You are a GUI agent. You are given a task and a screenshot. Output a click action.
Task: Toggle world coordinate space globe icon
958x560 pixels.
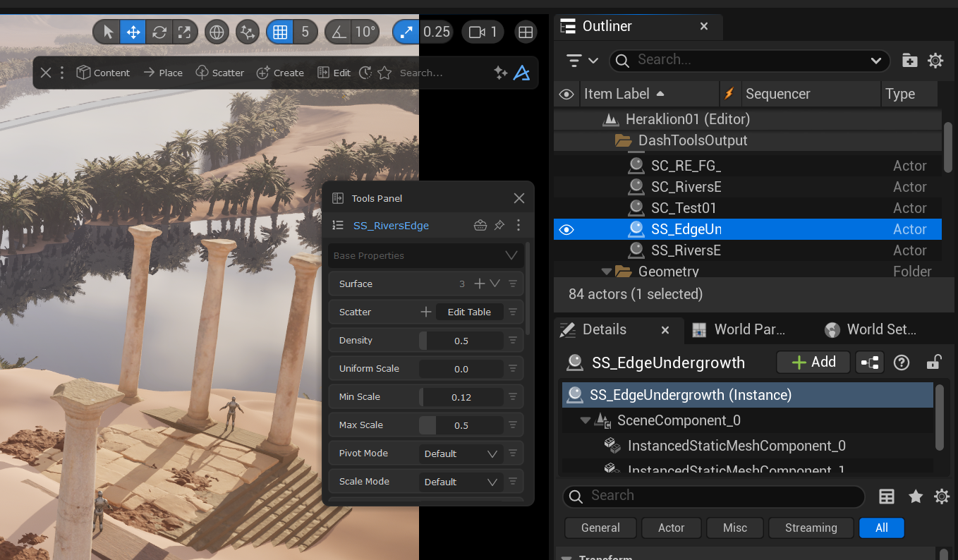[x=217, y=32]
